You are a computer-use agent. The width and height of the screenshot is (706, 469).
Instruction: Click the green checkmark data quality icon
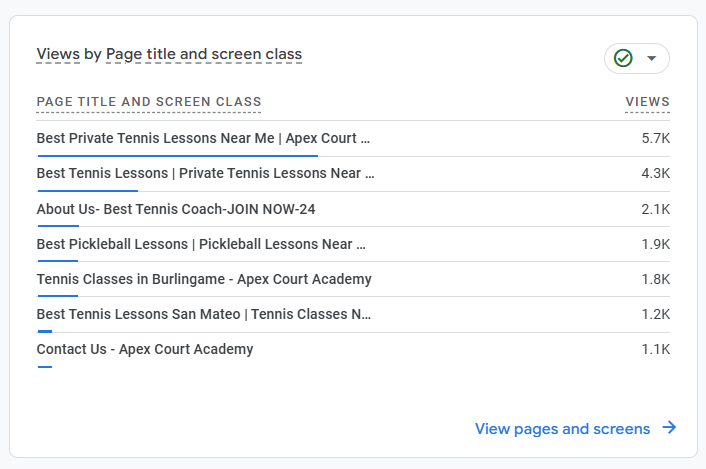[x=623, y=59]
